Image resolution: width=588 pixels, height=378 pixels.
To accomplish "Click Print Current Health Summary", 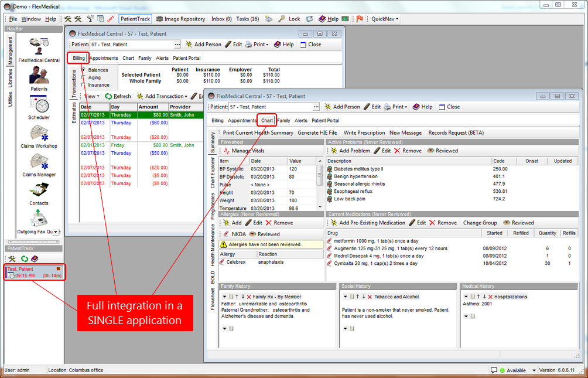I will coord(258,133).
